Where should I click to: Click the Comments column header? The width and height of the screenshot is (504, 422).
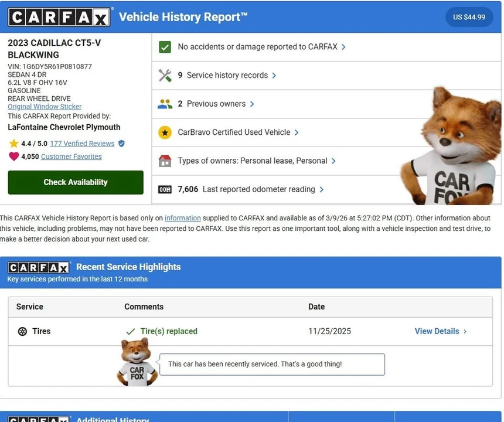(x=144, y=307)
